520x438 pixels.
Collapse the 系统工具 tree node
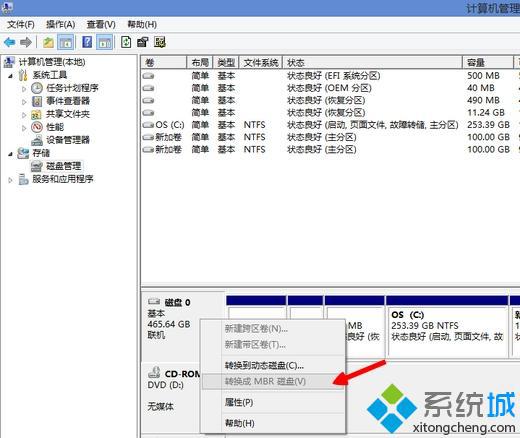pyautogui.click(x=11, y=76)
